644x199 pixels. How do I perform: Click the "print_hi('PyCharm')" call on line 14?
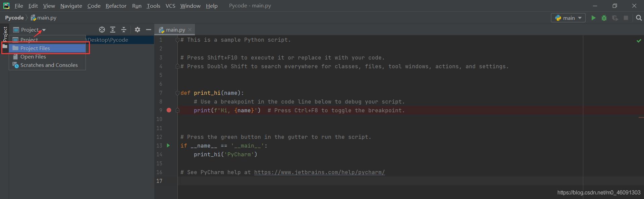225,154
